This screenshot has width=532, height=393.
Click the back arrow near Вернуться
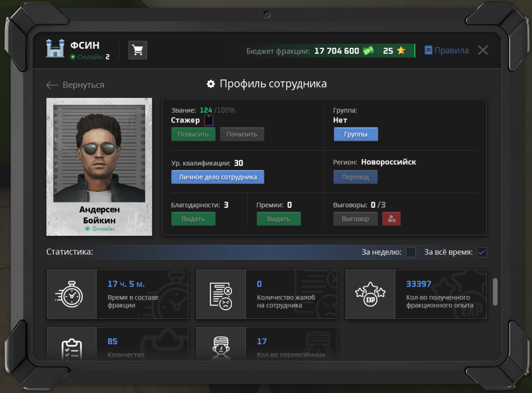[52, 85]
